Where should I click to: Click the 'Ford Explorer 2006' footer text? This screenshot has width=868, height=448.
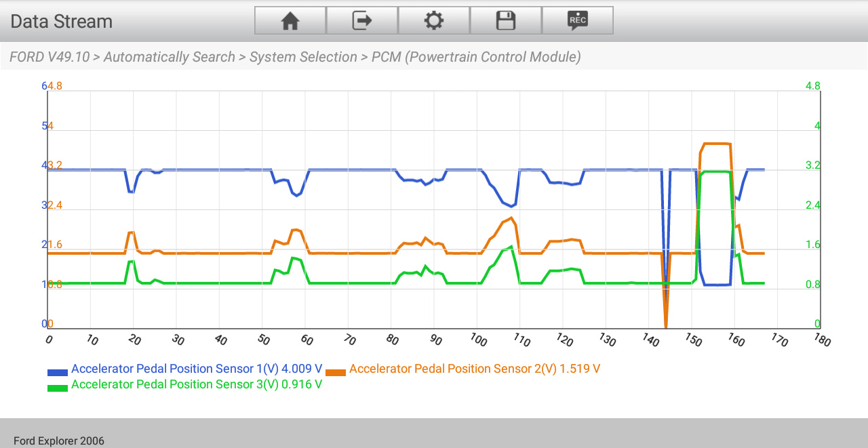pos(59,441)
